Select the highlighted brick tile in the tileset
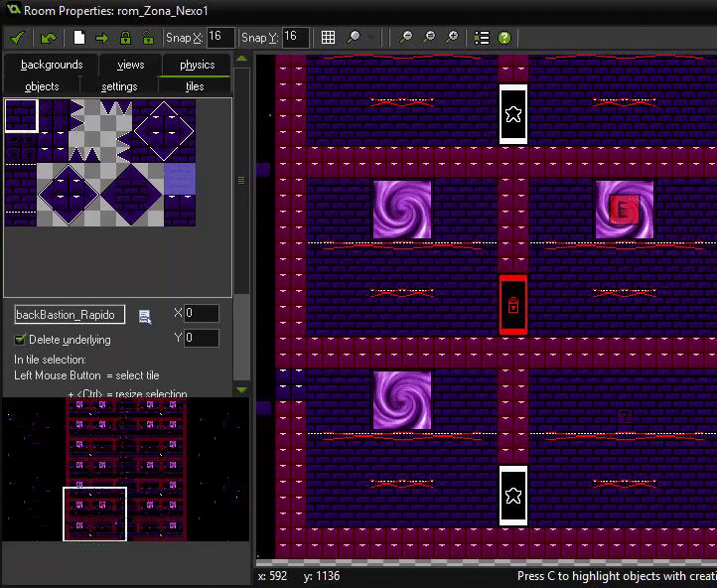Screen dimensions: 717x588 click(x=21, y=116)
